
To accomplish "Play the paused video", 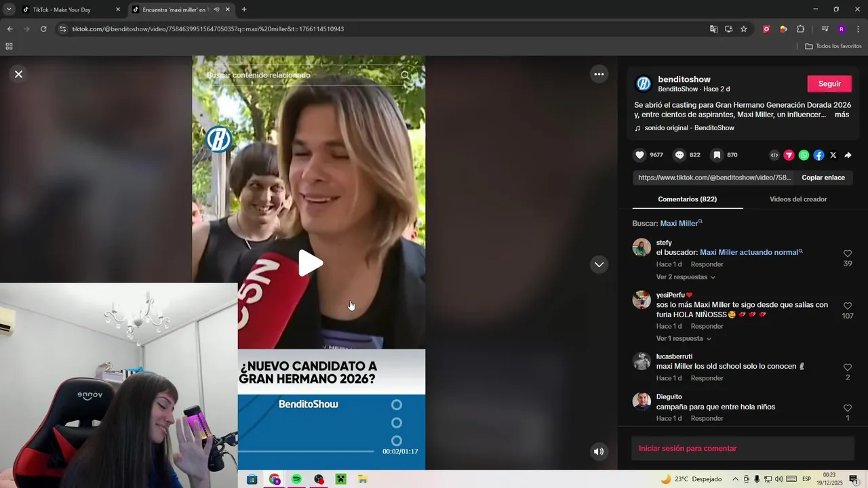I will pos(310,263).
